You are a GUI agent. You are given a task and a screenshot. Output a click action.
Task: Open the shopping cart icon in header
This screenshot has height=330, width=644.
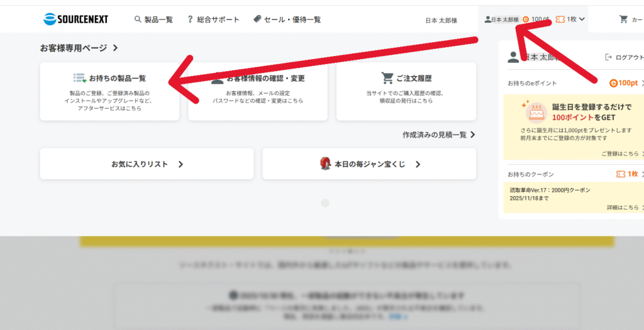click(x=624, y=19)
